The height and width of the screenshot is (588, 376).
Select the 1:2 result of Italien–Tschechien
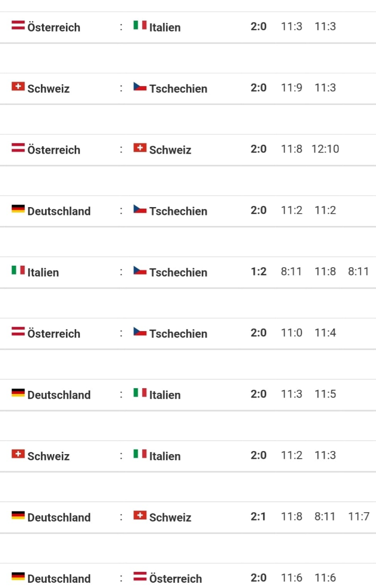(259, 271)
